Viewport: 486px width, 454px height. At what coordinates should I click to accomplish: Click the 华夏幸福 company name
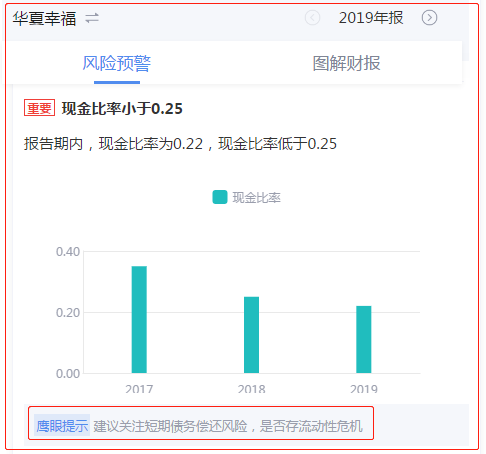tap(45, 18)
